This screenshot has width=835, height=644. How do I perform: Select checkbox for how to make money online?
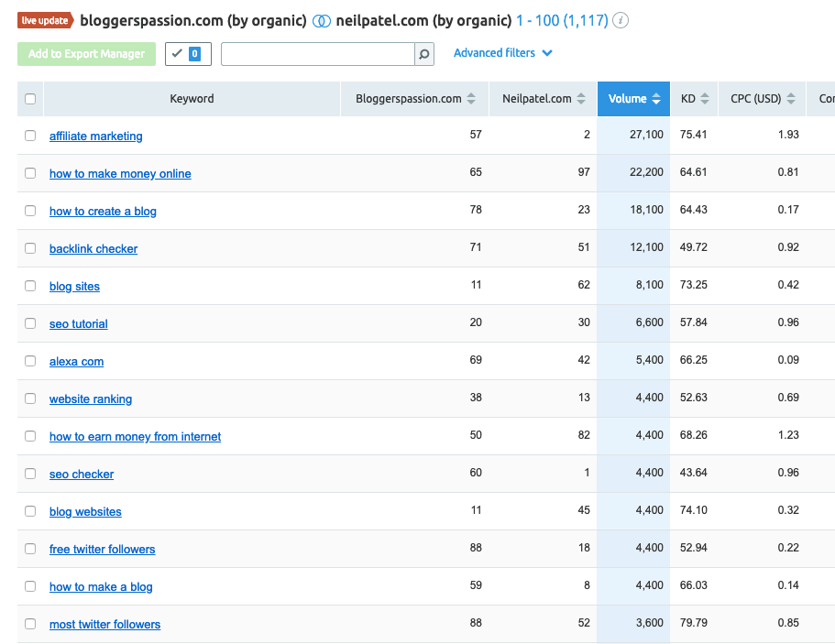[30, 173]
